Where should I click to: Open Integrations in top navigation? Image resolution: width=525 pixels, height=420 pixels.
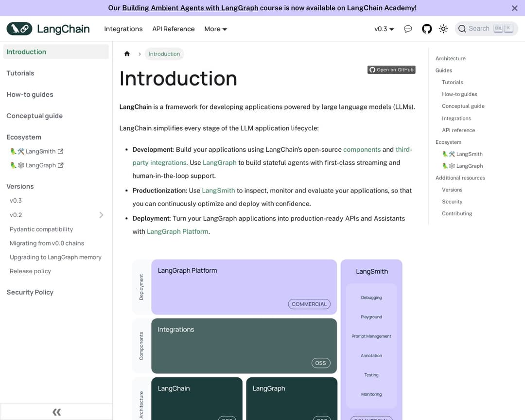pyautogui.click(x=123, y=29)
